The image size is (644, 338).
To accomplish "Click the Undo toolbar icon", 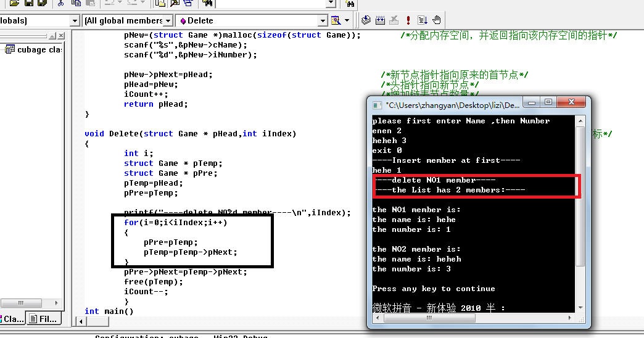I will (x=109, y=3).
